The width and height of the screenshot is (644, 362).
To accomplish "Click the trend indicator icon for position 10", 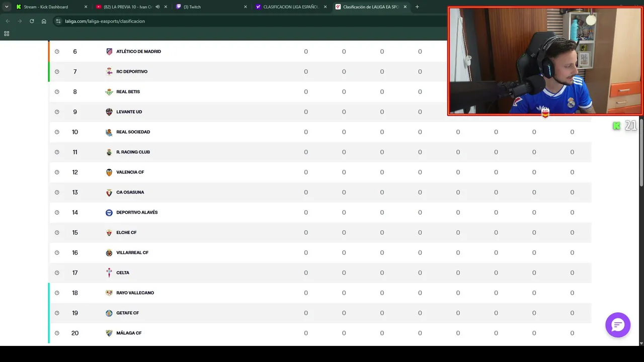I will [57, 132].
